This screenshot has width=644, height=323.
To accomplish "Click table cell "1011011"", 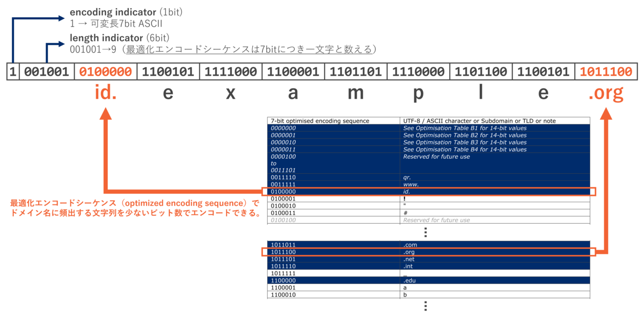I will click(x=282, y=245).
